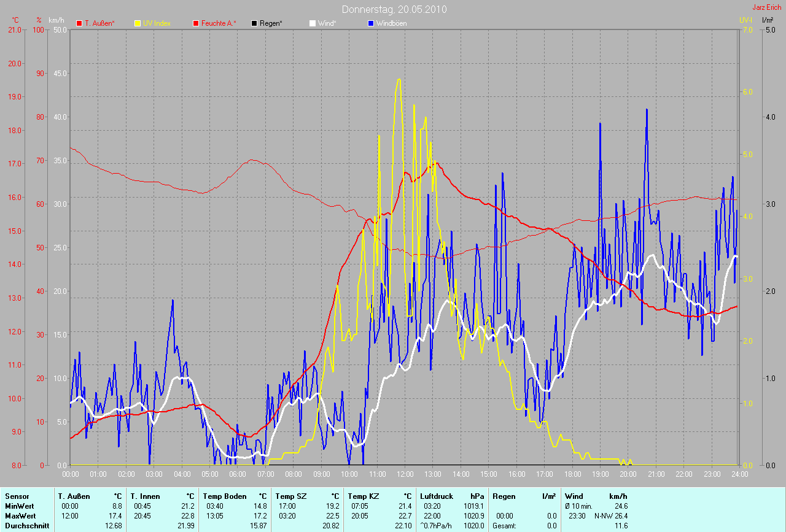786x532 pixels.
Task: Click the Temp KZ average '22.10'
Action: (403, 525)
